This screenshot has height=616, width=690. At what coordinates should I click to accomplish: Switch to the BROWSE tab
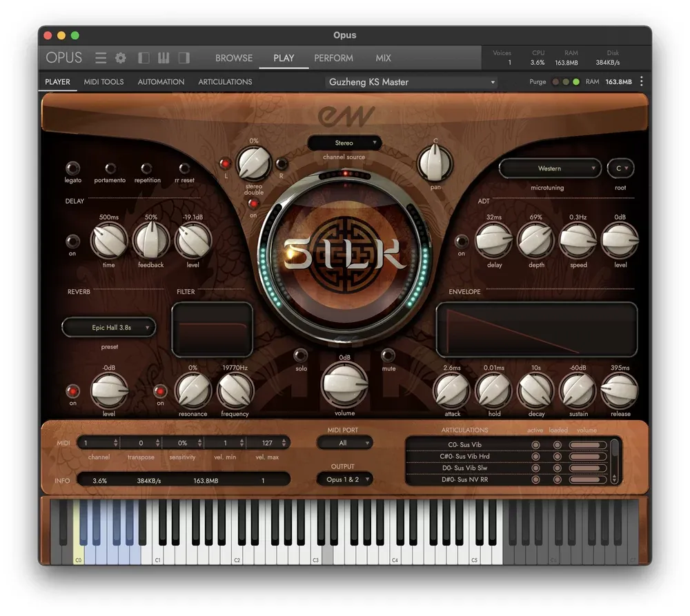tap(234, 58)
